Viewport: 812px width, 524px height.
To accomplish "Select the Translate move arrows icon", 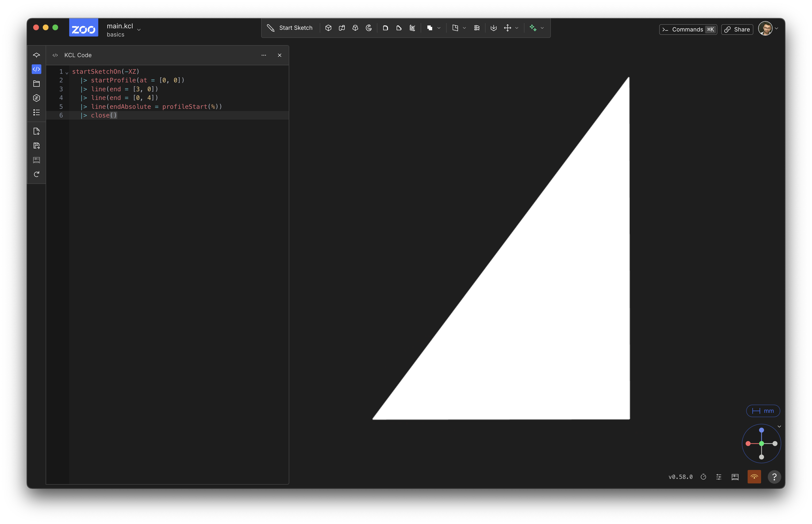I will [x=508, y=28].
